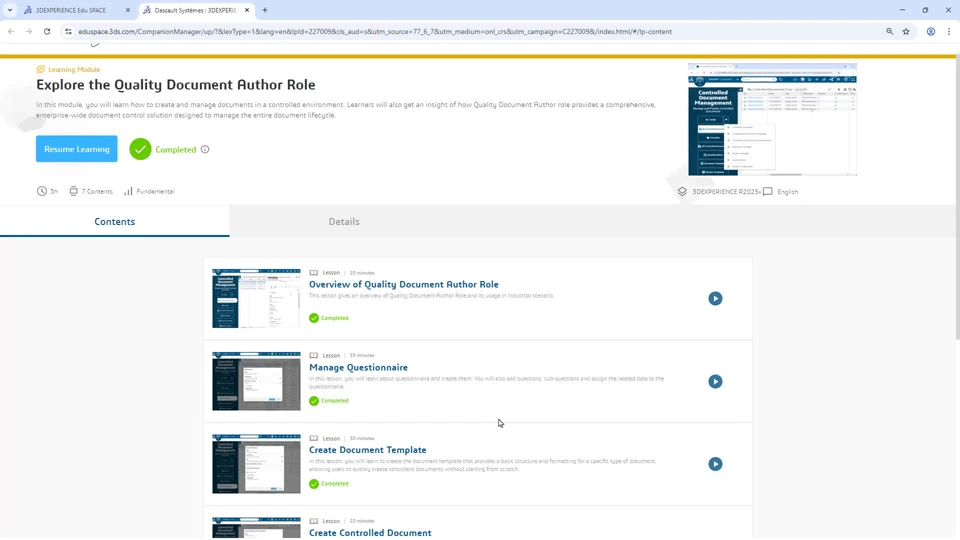Click completed checkmark under Manage Questionnaire
This screenshot has height=540, width=960.
314,400
